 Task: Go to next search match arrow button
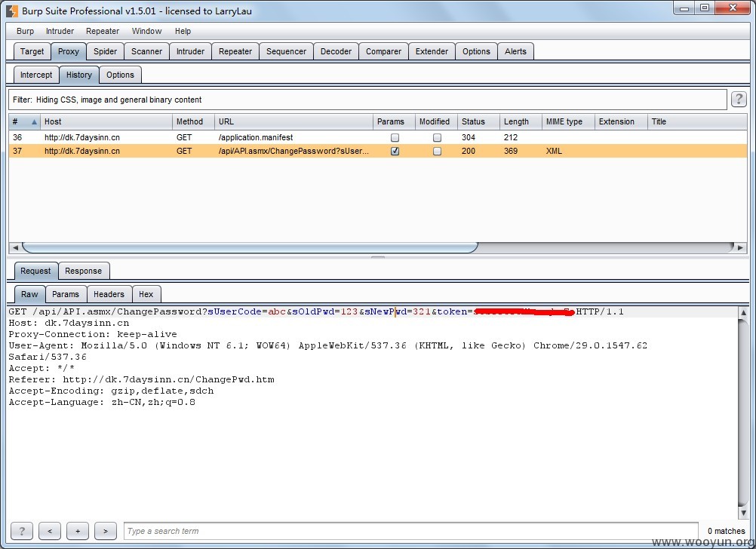click(106, 531)
